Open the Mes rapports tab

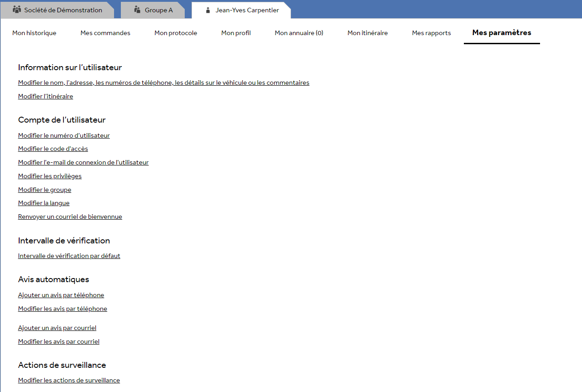(431, 33)
